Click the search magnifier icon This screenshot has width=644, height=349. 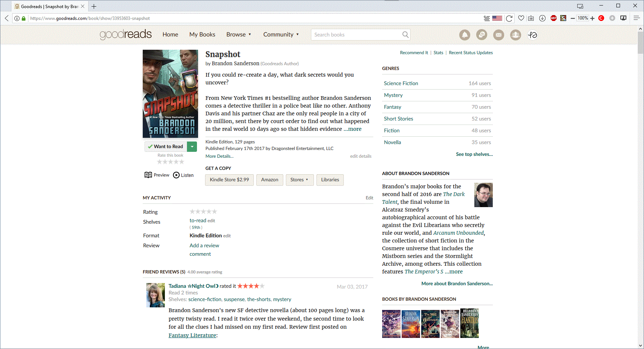tap(405, 34)
